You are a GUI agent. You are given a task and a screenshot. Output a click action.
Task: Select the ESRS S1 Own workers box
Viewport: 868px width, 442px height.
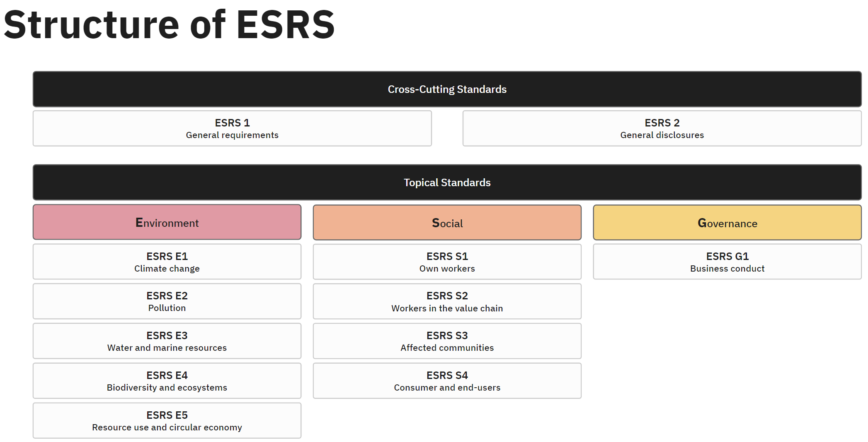(x=447, y=262)
